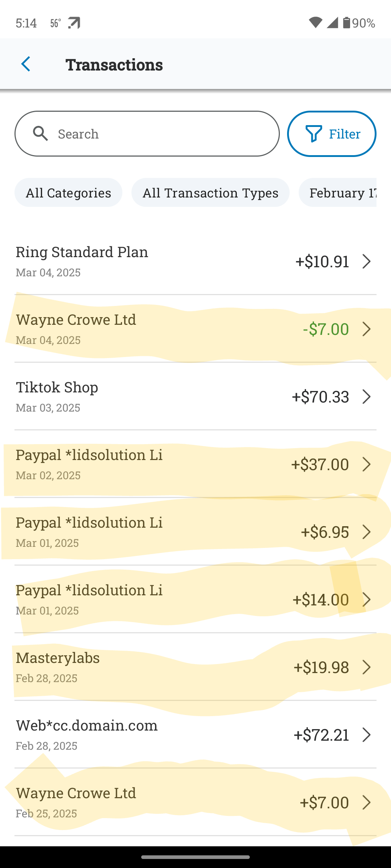Open the Tiktok Shop chevron arrow
391x868 pixels.
[x=366, y=397]
